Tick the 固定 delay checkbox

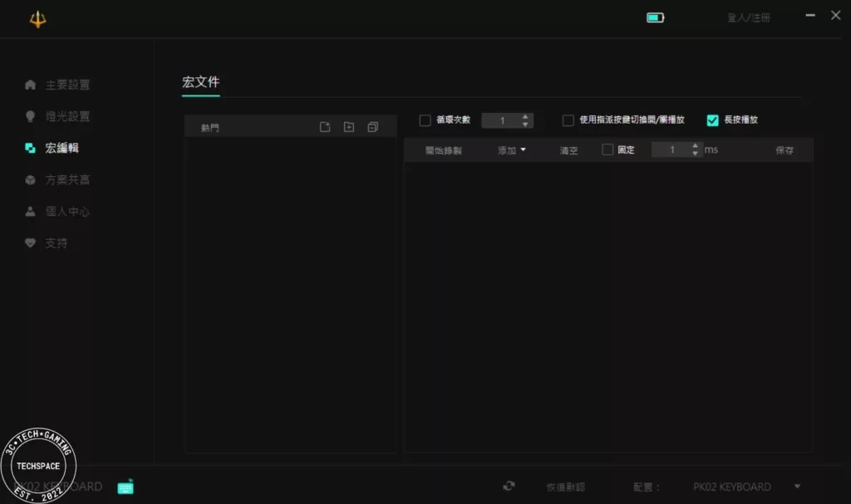click(608, 150)
